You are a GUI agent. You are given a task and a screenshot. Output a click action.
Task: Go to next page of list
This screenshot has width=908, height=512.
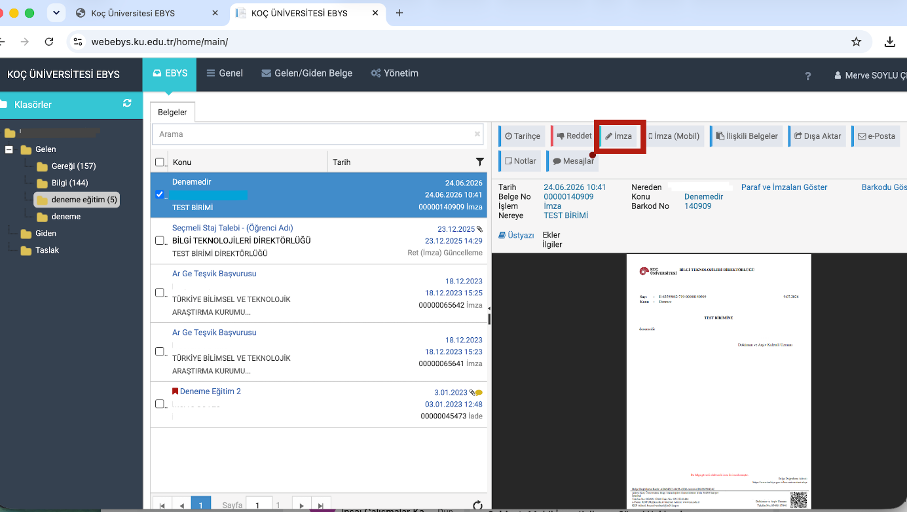301,505
